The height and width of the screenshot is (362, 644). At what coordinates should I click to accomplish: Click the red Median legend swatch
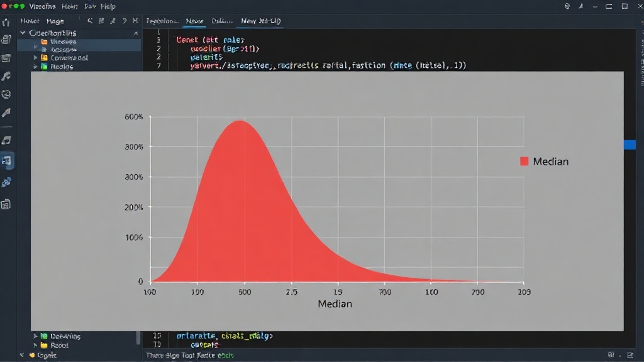[x=524, y=162]
